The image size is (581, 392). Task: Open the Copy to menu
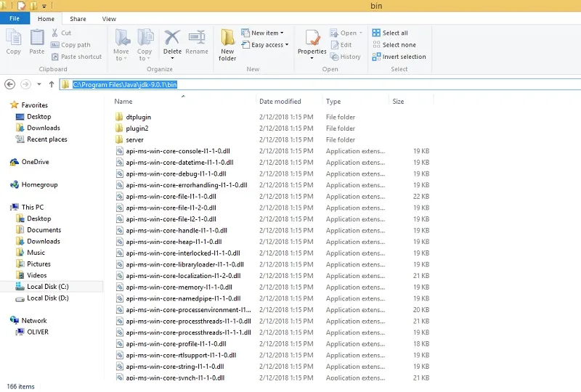click(x=145, y=44)
